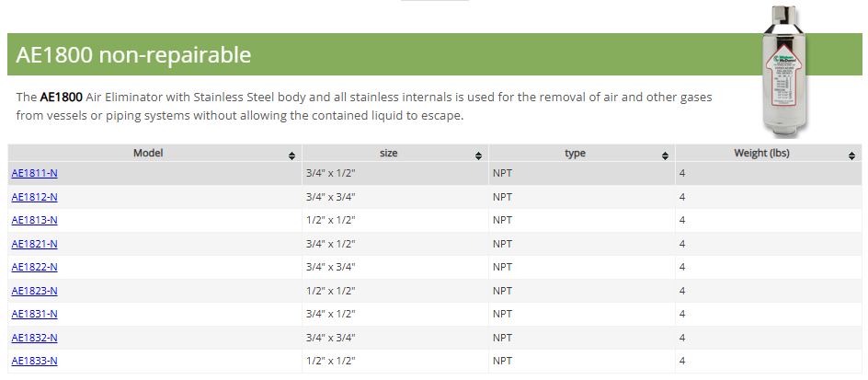Open the AE1811-N model link
Image resolution: width=868 pixels, height=380 pixels.
pyautogui.click(x=34, y=173)
